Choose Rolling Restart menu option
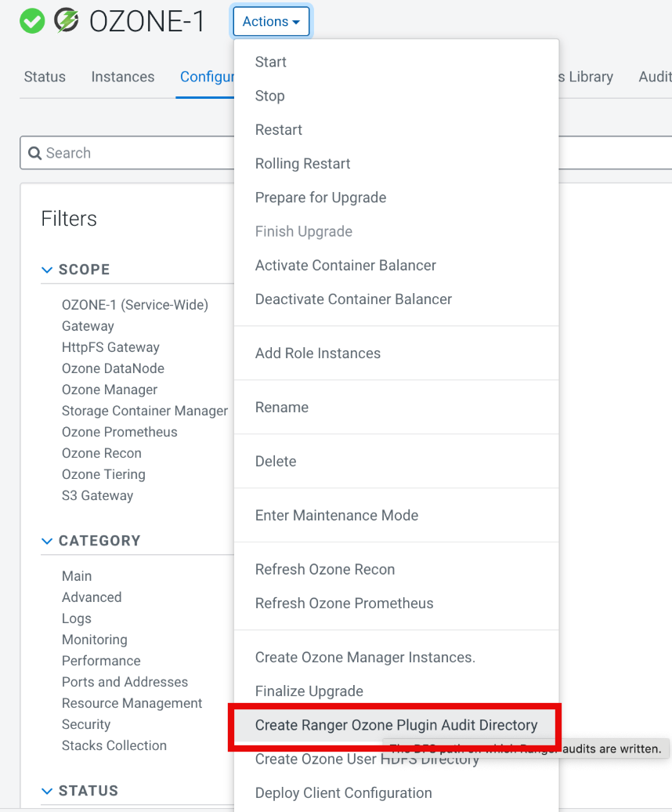 click(303, 164)
